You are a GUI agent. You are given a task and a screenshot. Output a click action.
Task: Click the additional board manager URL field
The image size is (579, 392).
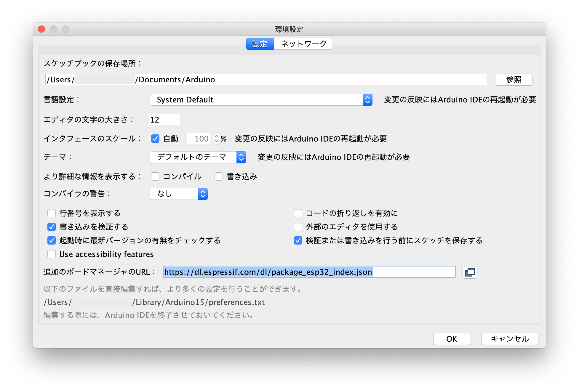309,272
